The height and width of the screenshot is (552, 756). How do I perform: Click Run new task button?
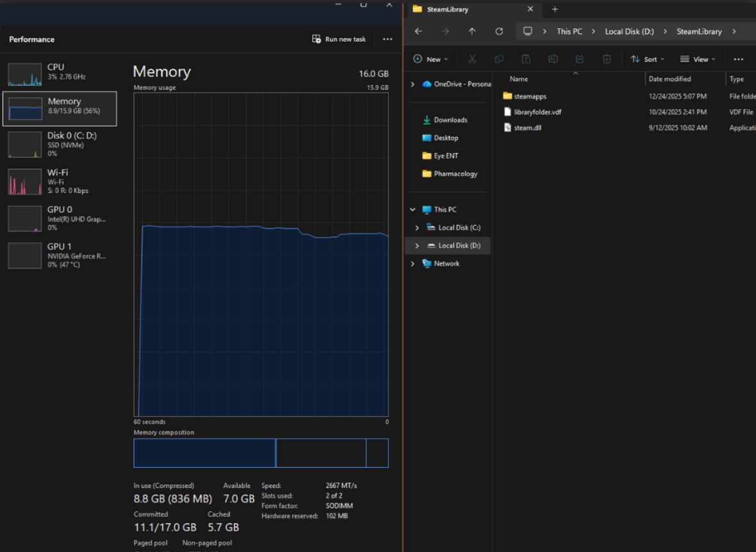point(339,39)
